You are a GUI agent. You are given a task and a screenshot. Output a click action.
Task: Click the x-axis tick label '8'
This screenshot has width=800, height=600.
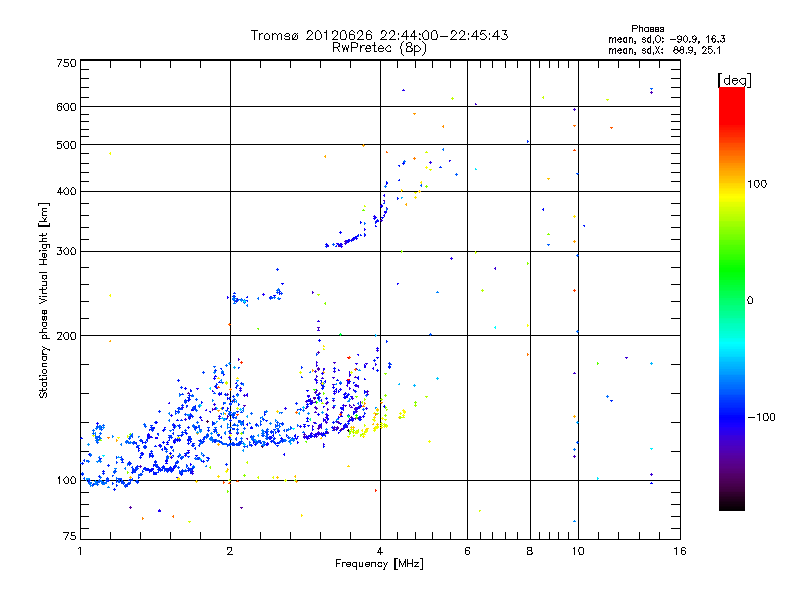pyautogui.click(x=530, y=551)
